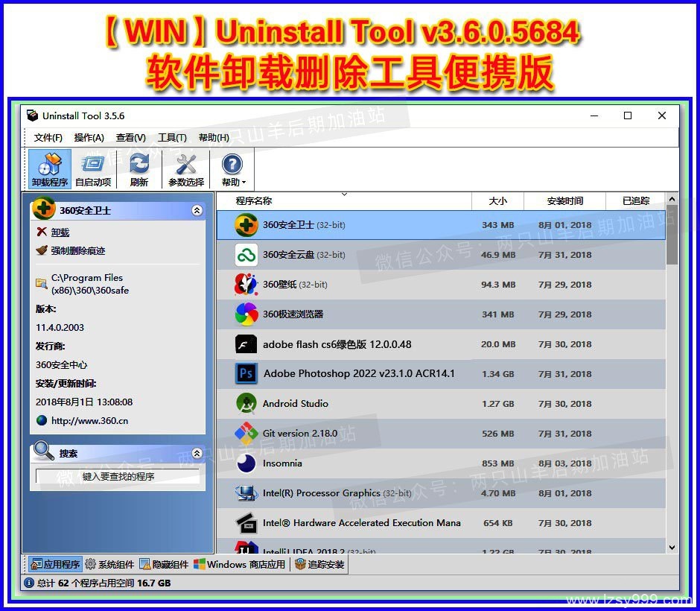Collapse the Search (搜索) panel
The width and height of the screenshot is (700, 611).
[197, 453]
